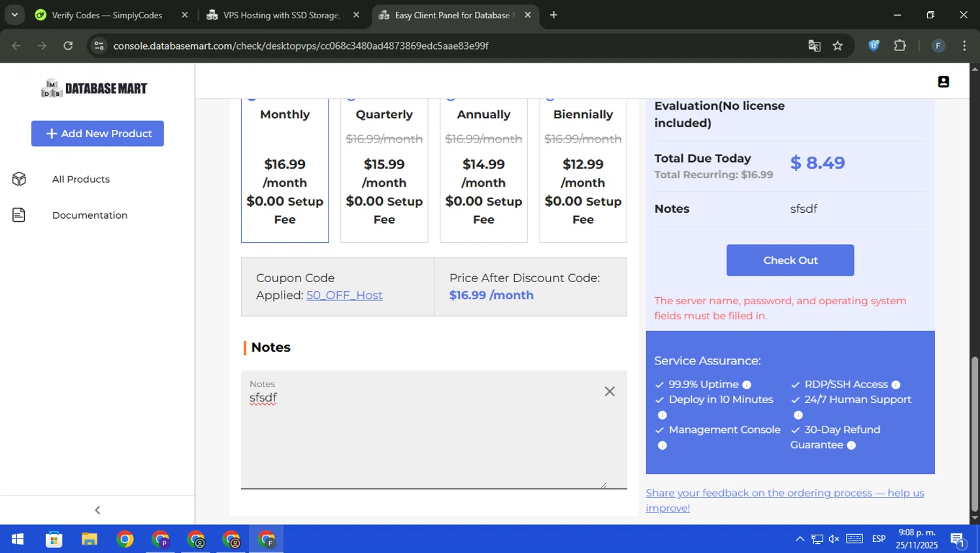Select the Quarterly billing plan
The width and height of the screenshot is (980, 553).
coord(384,170)
